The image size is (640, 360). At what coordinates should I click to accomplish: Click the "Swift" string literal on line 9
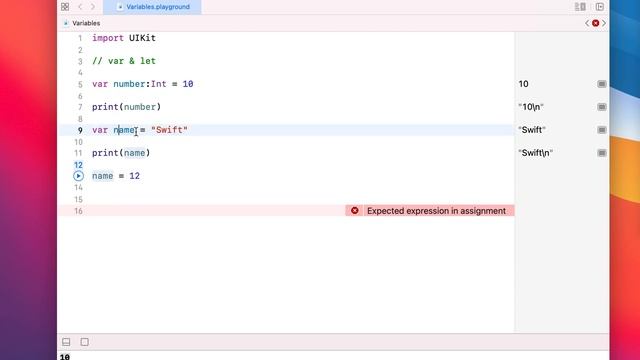pos(169,130)
